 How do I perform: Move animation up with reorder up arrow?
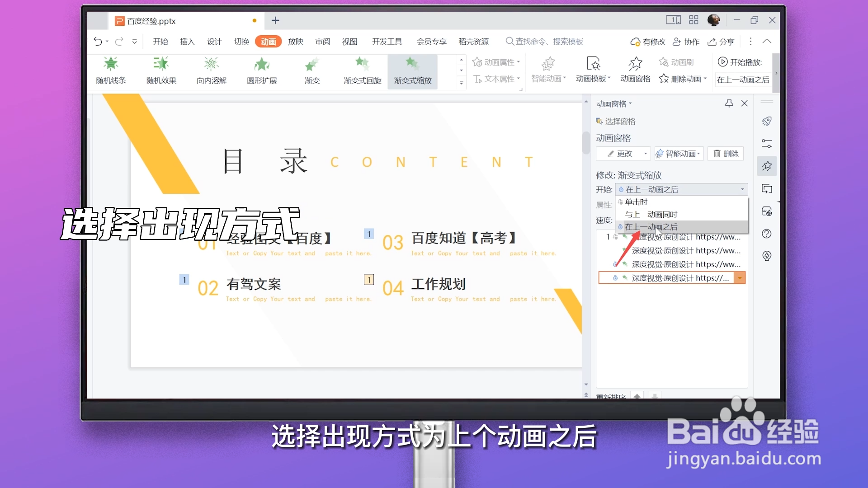click(x=637, y=396)
